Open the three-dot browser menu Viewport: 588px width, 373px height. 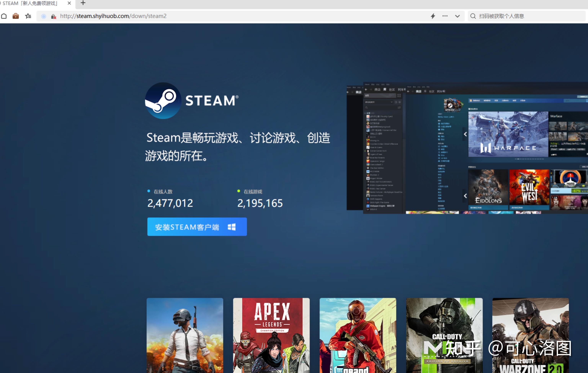(445, 16)
